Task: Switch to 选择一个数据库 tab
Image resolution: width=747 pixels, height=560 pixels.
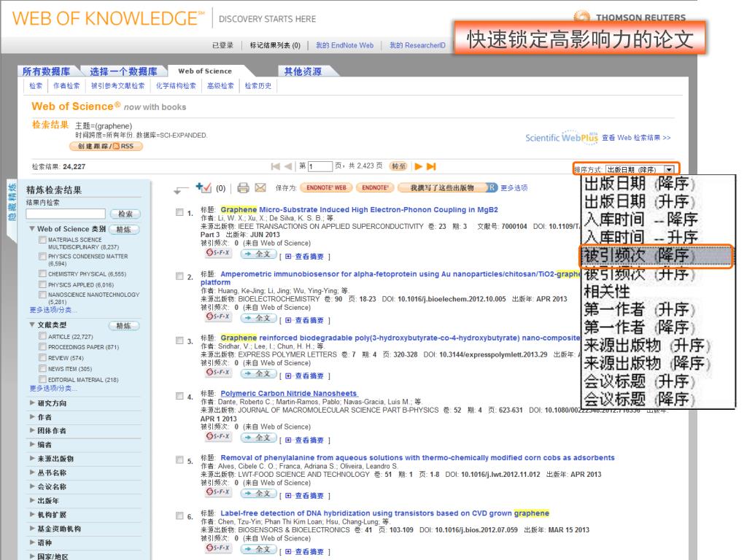Action: point(124,71)
